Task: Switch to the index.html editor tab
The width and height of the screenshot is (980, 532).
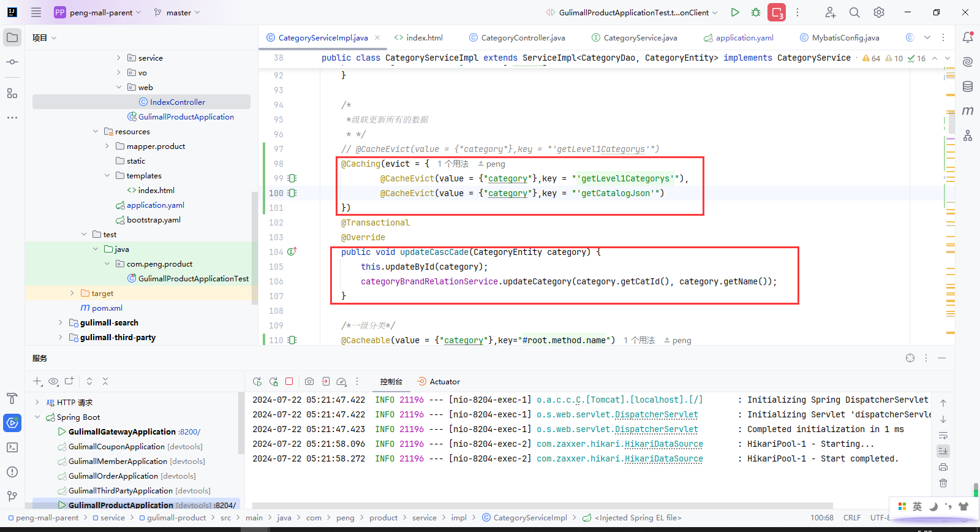Action: click(418, 37)
